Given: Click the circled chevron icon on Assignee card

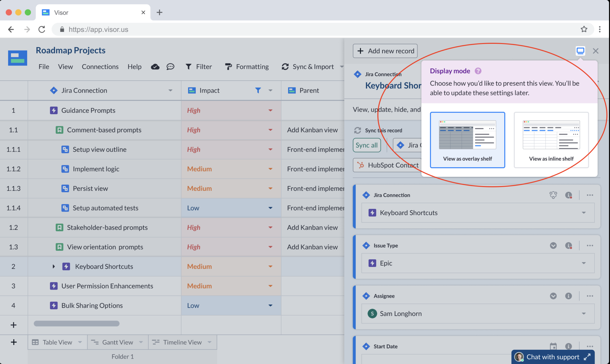Looking at the screenshot, I should point(553,296).
